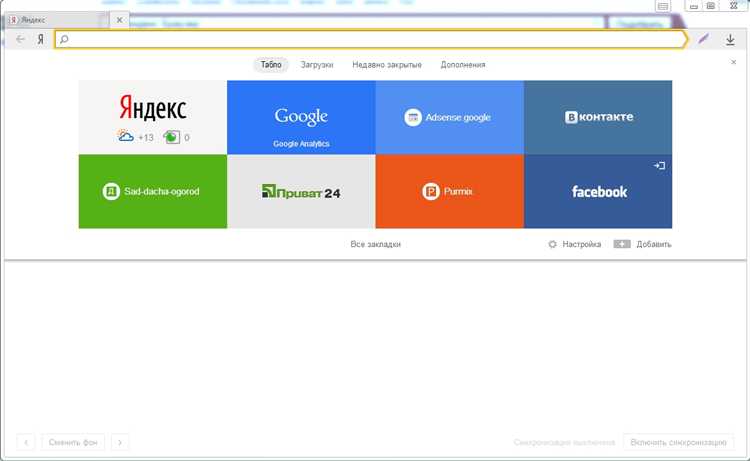Click the back navigation arrow
750x461 pixels.
pyautogui.click(x=20, y=39)
